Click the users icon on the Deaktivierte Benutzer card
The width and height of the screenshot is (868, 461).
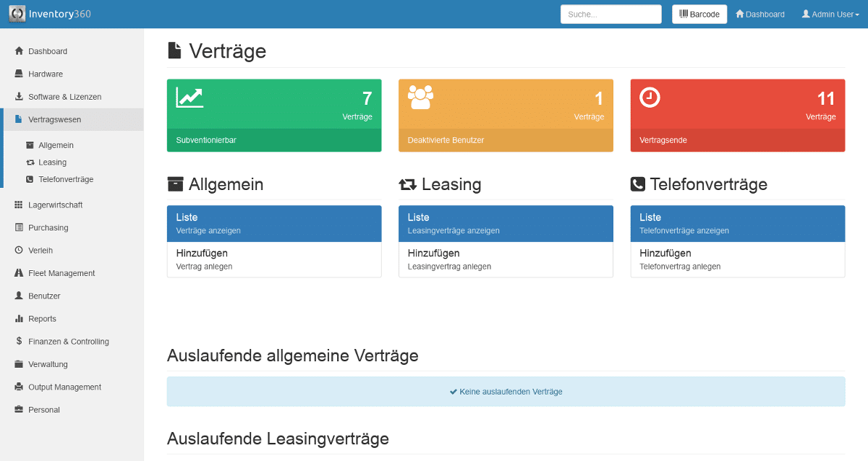point(420,95)
